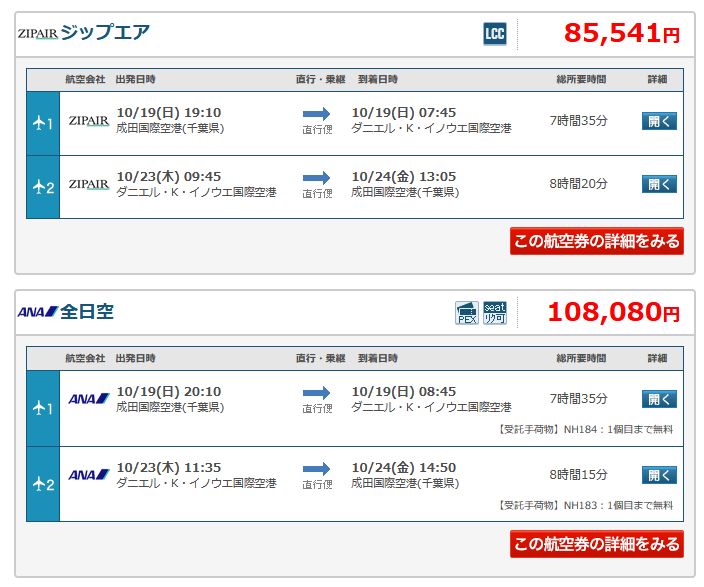Open details for ANA 10/19 20:10 flight
Image resolution: width=704 pixels, height=587 pixels.
click(659, 399)
